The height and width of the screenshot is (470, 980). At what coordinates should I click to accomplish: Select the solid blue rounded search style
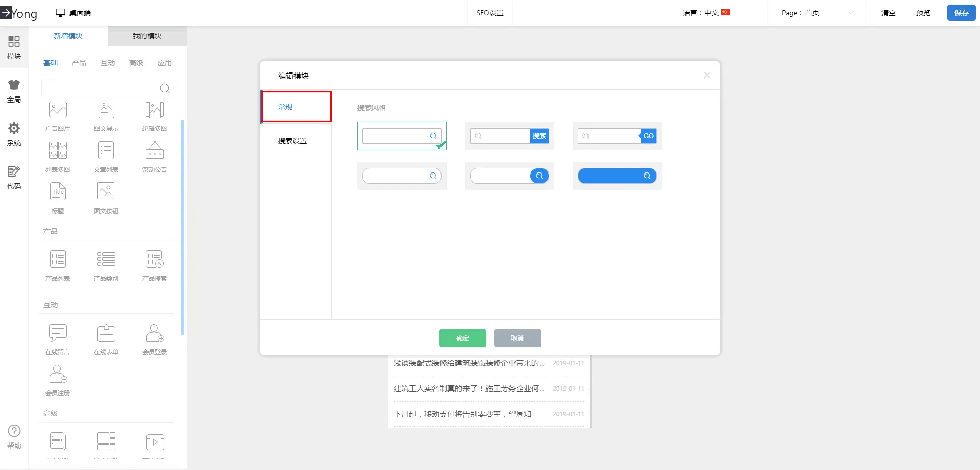(617, 176)
